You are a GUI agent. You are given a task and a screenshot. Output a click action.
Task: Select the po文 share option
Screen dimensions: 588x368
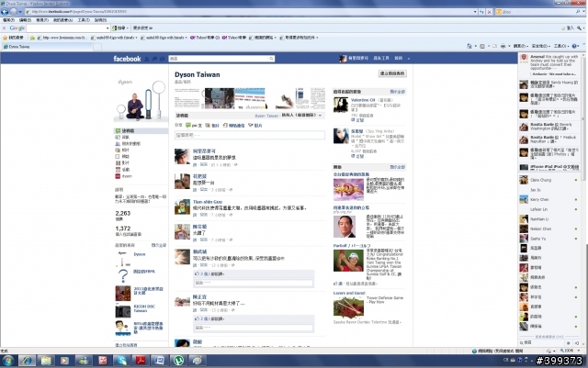(194, 126)
